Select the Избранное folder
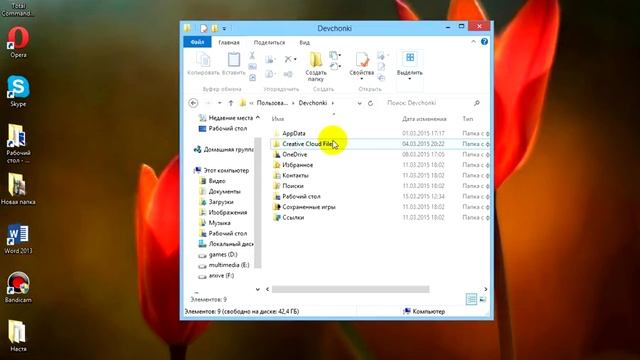Screen dimensions: 640x360 point(298,165)
